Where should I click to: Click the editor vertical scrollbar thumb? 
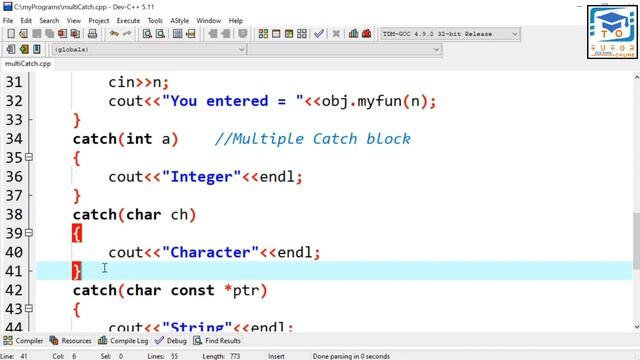point(636,241)
